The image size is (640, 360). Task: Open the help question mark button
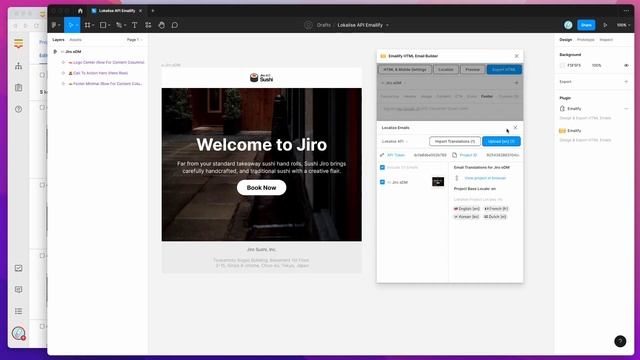click(620, 341)
